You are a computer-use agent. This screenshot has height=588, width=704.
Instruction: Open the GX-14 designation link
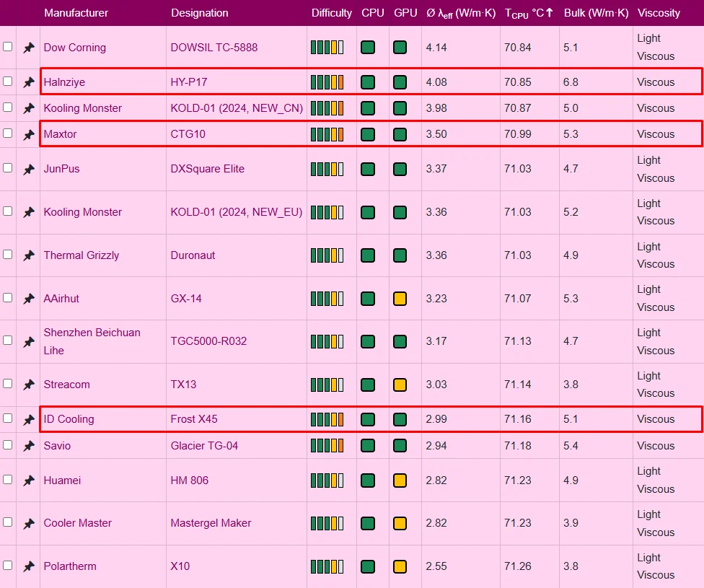186,299
